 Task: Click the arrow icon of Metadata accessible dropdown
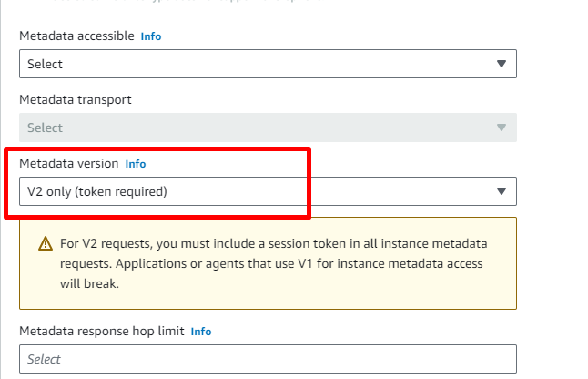501,64
